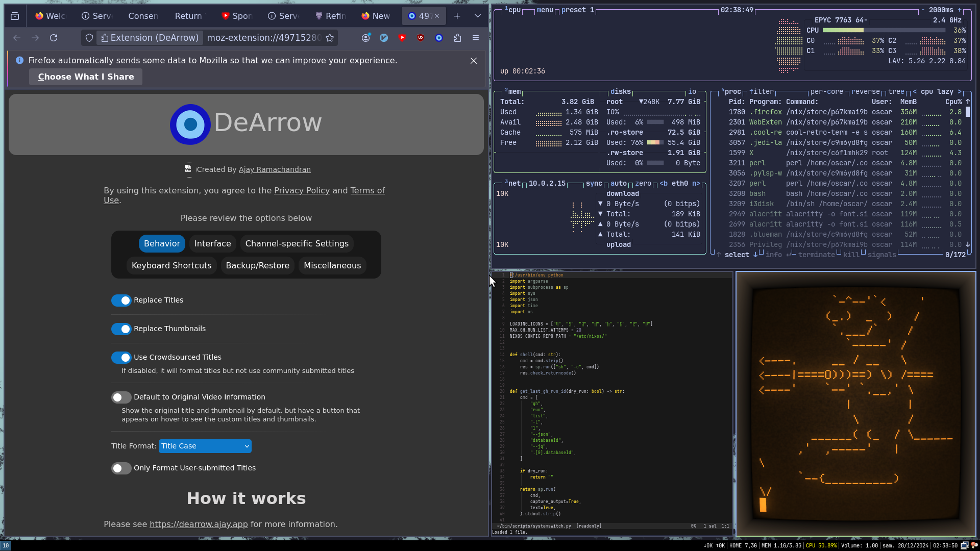
Task: Disable Use Crowdsourced Titles
Action: pos(121,358)
